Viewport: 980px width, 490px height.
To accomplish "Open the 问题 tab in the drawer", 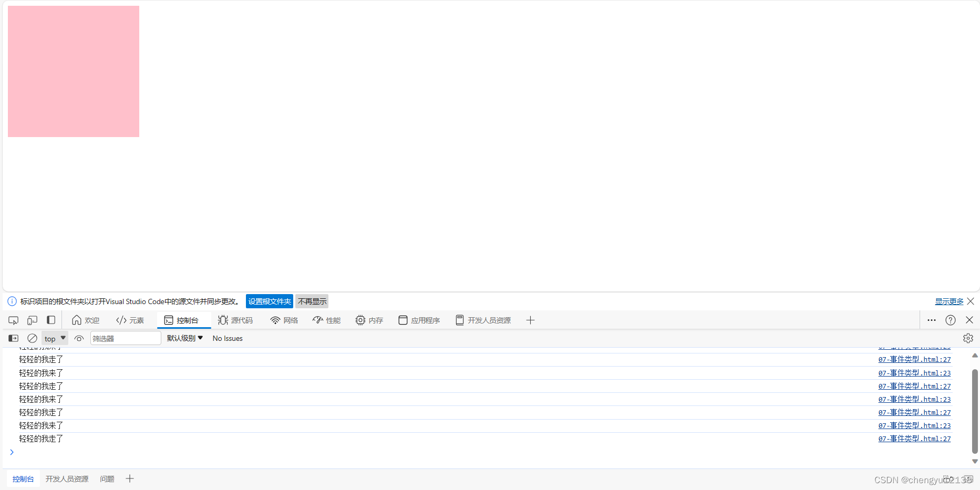I will point(107,478).
